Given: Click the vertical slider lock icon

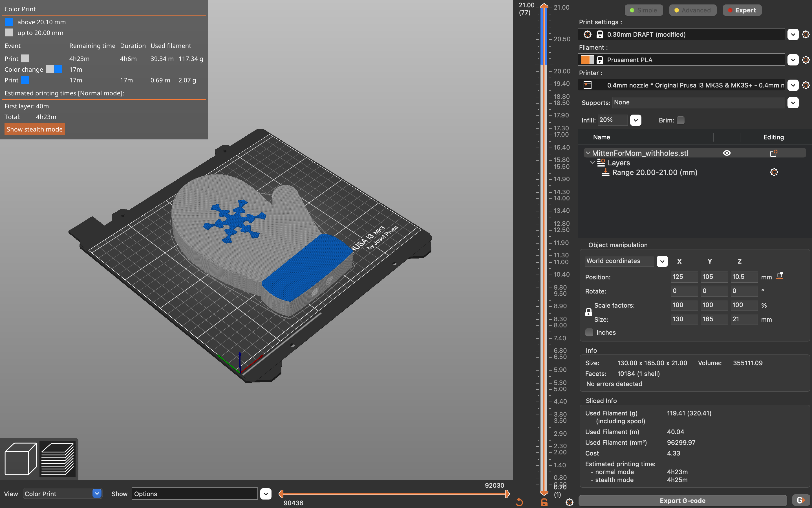Looking at the screenshot, I should pyautogui.click(x=544, y=502).
